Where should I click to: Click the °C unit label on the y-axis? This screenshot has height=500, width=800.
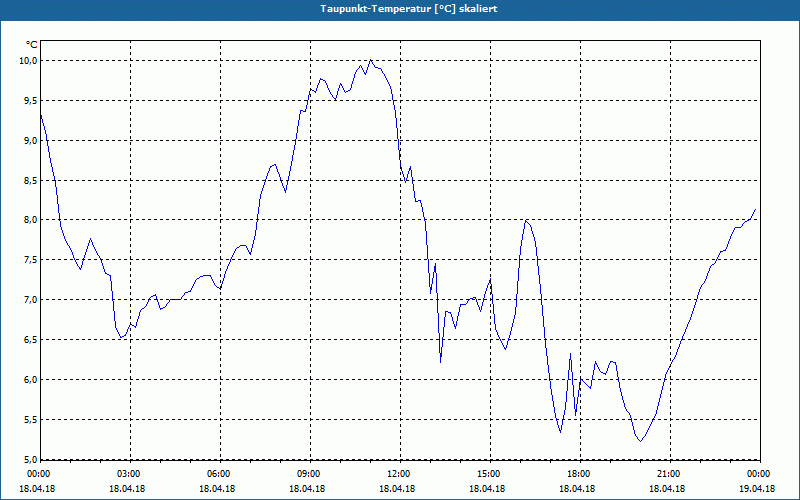click(32, 45)
